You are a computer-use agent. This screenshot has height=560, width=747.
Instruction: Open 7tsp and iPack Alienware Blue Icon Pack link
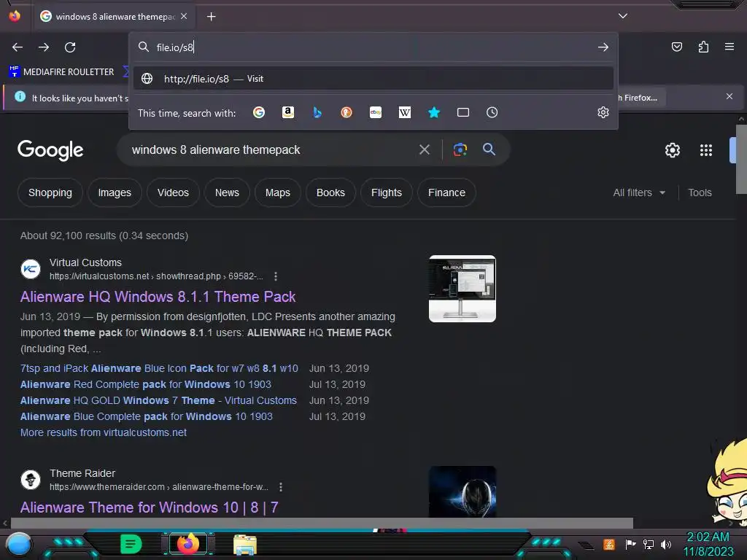pyautogui.click(x=159, y=368)
